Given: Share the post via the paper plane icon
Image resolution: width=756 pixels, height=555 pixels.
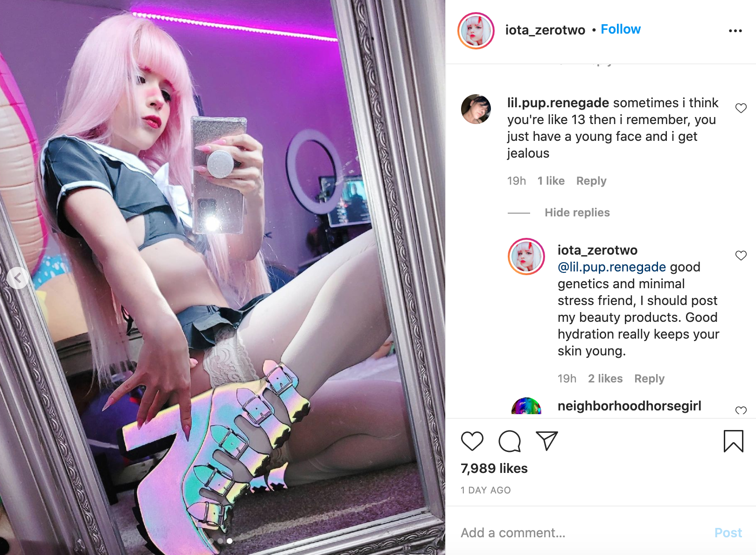Looking at the screenshot, I should pos(546,441).
